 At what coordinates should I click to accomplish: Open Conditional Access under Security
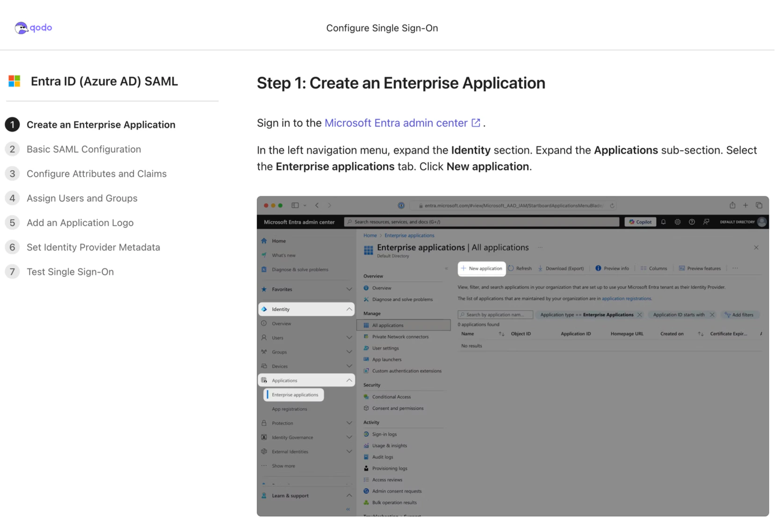(391, 397)
